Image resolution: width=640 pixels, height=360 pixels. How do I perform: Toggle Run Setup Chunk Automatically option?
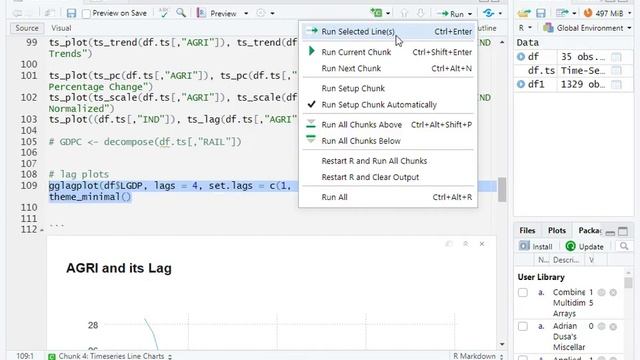pos(388,104)
